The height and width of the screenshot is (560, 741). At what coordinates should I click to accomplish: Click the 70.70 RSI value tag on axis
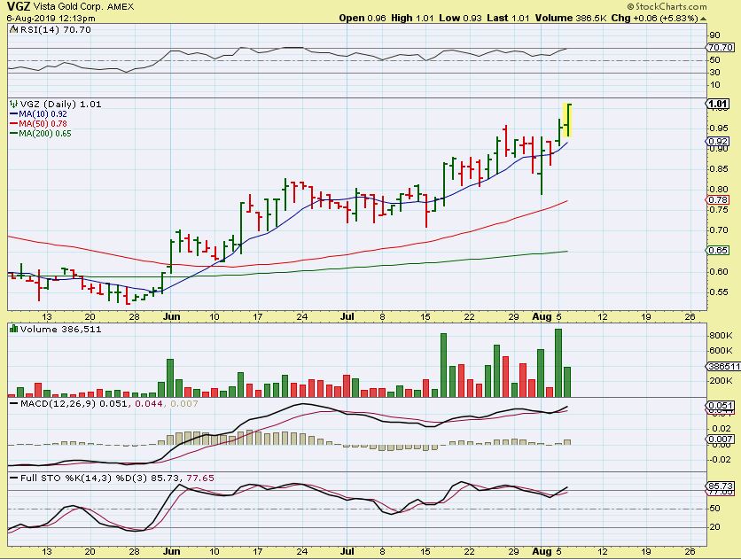pyautogui.click(x=721, y=47)
